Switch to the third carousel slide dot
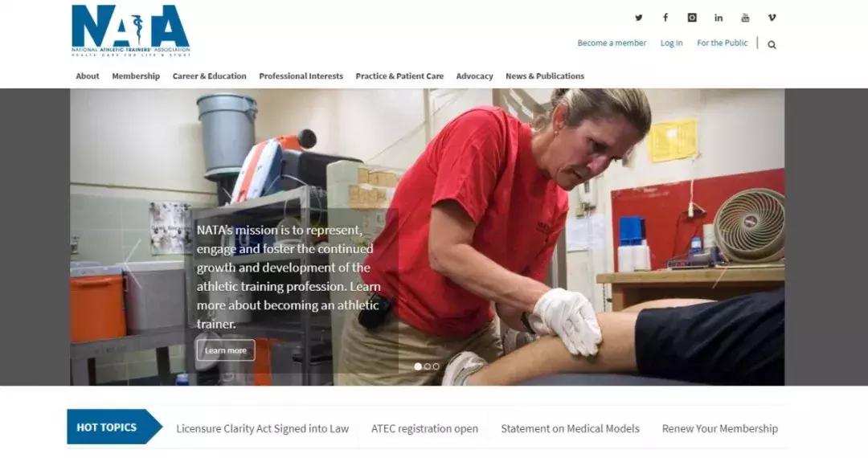The image size is (868, 458). [x=436, y=366]
